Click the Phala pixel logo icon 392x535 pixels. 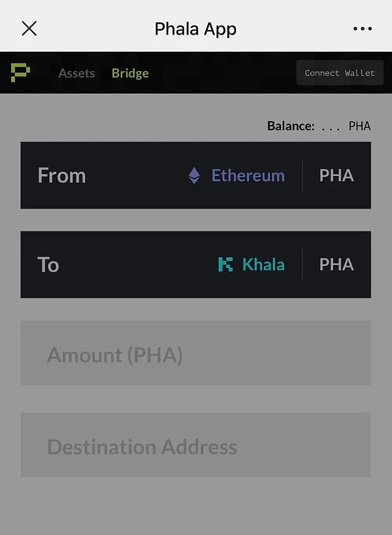pyautogui.click(x=21, y=73)
